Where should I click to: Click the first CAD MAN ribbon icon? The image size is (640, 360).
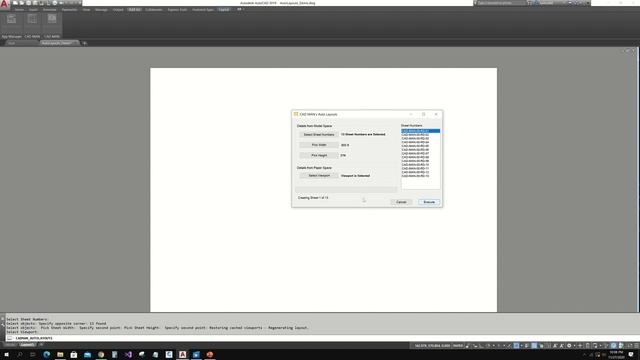point(32,19)
